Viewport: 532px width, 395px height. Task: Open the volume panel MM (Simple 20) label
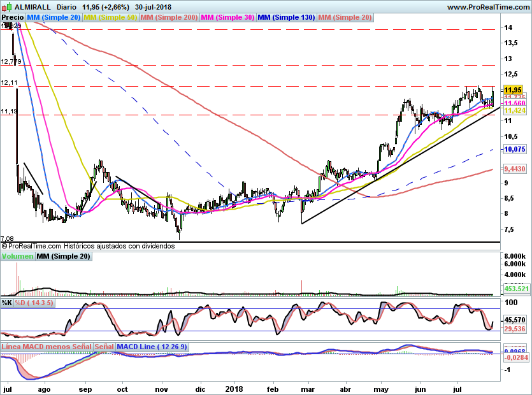click(63, 257)
